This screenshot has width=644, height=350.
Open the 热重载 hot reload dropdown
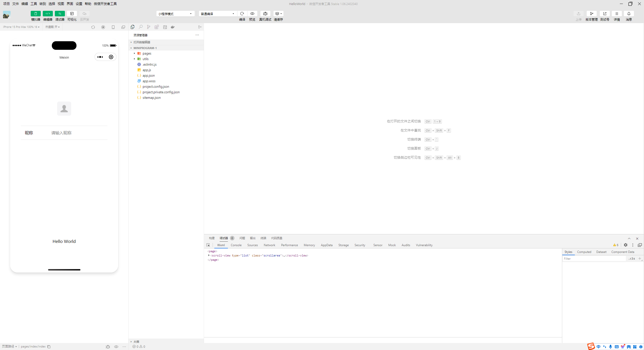pos(52,27)
